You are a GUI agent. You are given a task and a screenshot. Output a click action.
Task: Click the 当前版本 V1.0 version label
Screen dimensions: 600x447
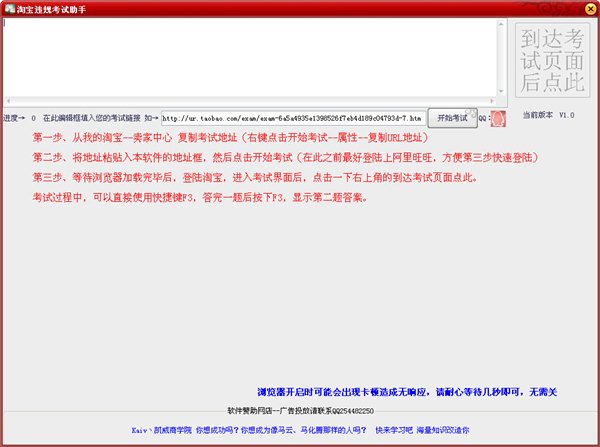pos(548,115)
